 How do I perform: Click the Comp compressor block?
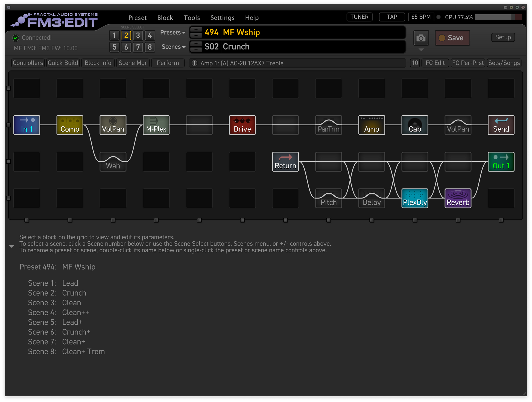point(70,125)
